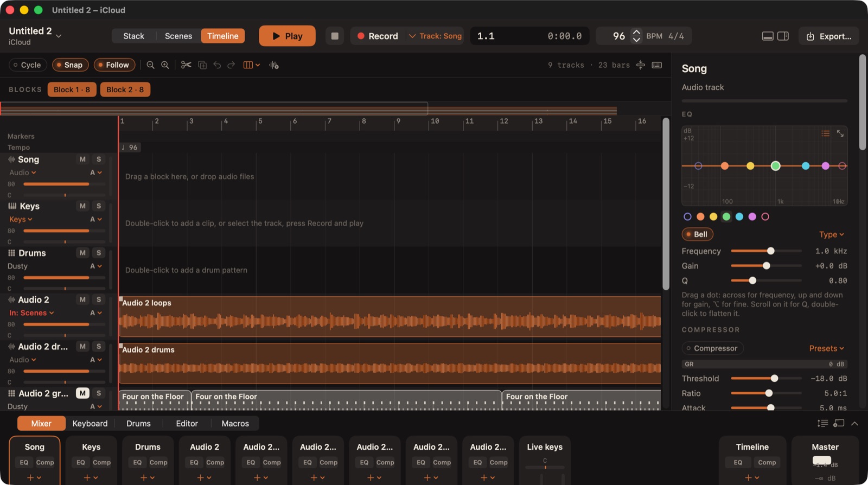Zoom out the timeline with the magnifier

click(x=150, y=65)
